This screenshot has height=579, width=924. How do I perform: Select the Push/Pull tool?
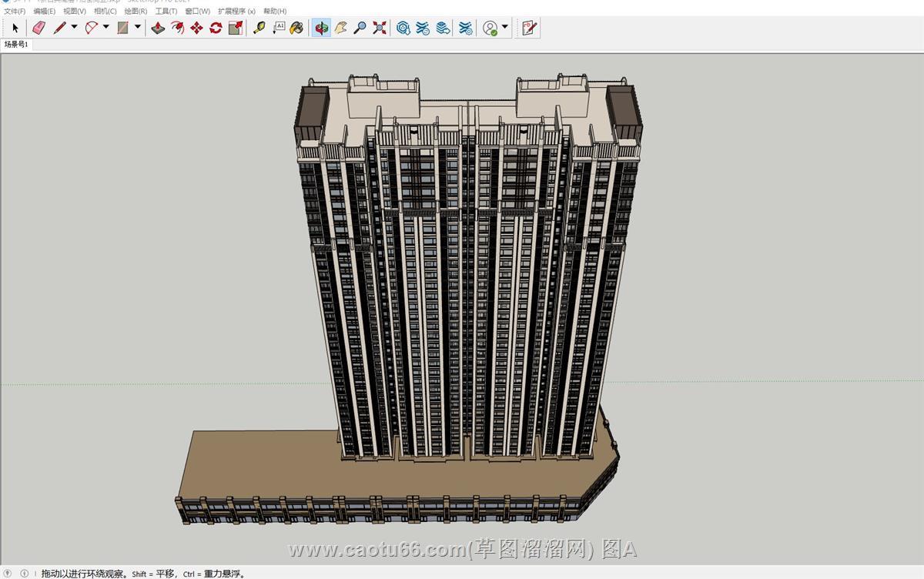click(158, 28)
